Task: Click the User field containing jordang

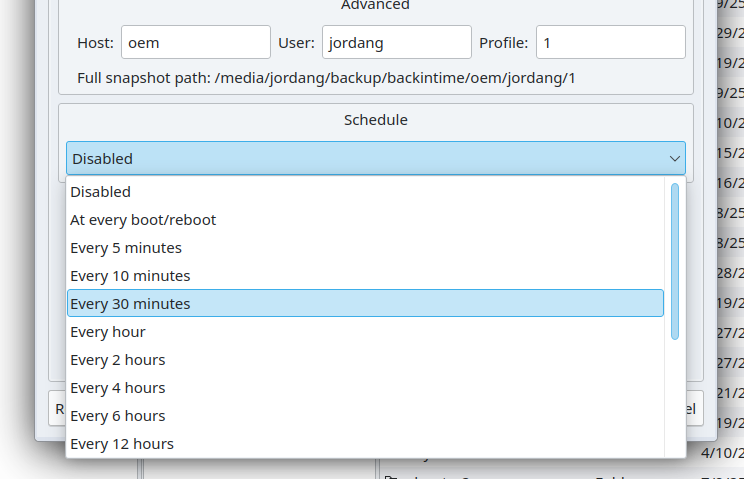Action: tap(397, 42)
